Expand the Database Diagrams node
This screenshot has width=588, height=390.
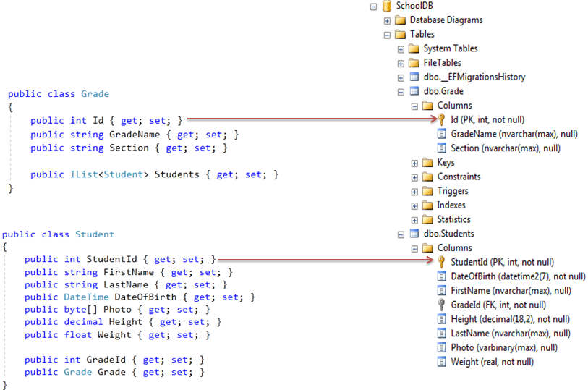[x=387, y=21]
